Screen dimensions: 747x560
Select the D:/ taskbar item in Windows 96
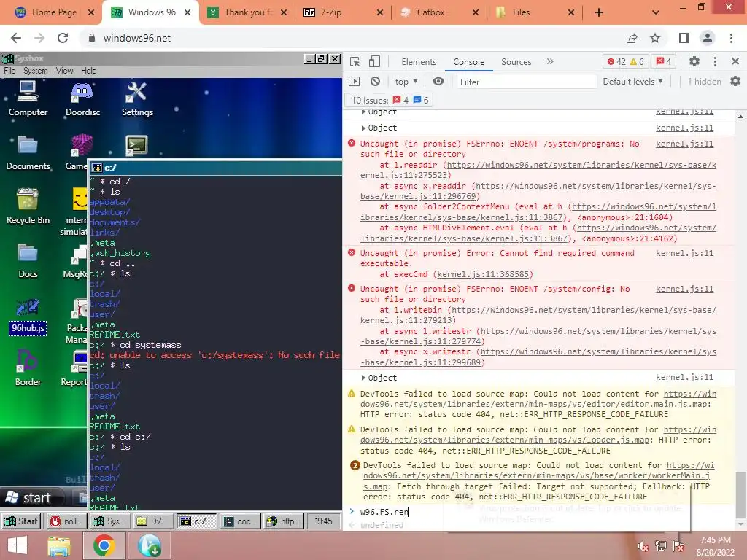click(152, 521)
